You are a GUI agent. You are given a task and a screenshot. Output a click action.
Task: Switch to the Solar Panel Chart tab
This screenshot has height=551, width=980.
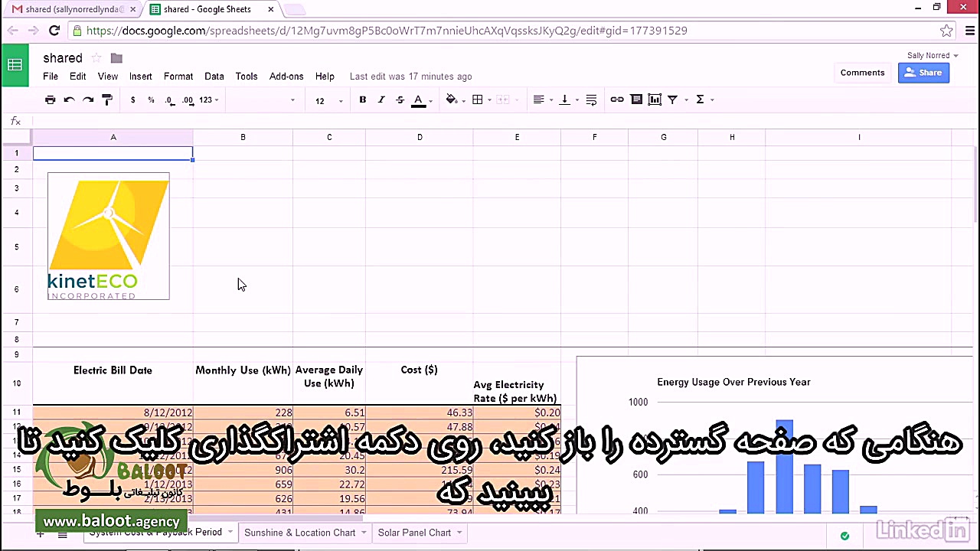414,532
